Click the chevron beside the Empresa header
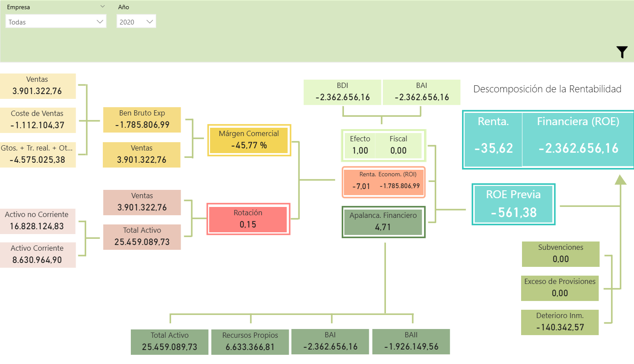This screenshot has width=634, height=364. click(102, 7)
